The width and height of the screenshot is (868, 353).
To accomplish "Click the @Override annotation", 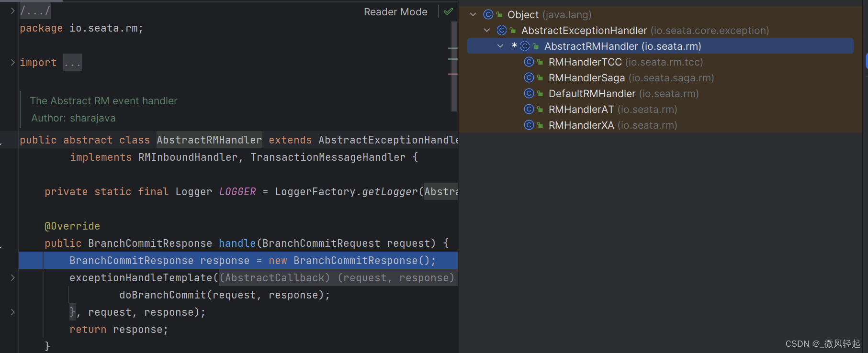I will (72, 226).
